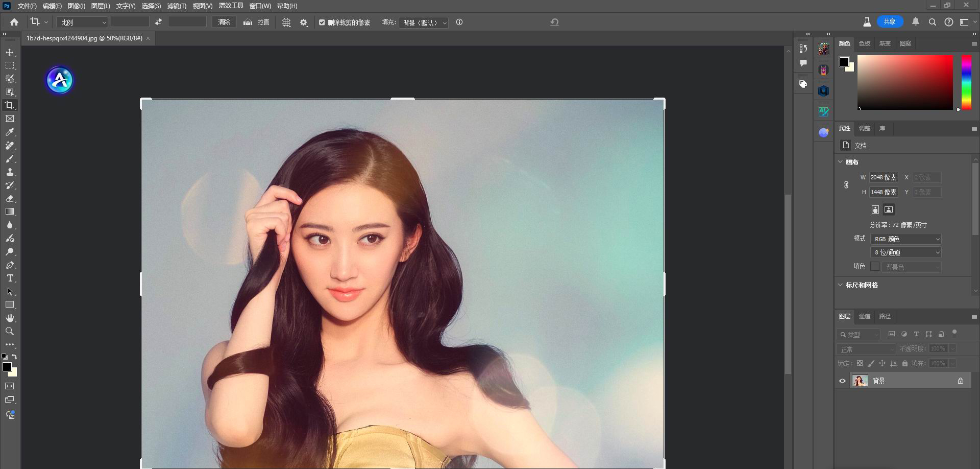This screenshot has width=980, height=469.
Task: Click the Home icon in options bar
Action: coord(14,22)
